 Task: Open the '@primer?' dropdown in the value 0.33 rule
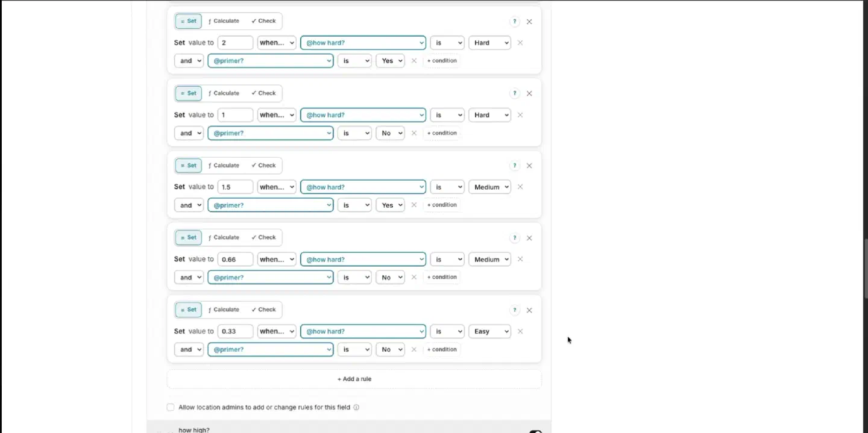pos(271,349)
